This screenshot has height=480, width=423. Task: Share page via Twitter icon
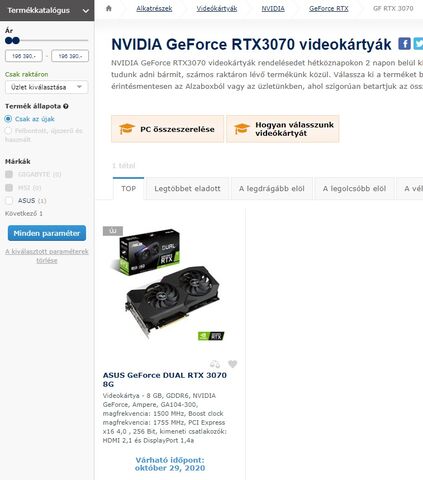[x=418, y=44]
